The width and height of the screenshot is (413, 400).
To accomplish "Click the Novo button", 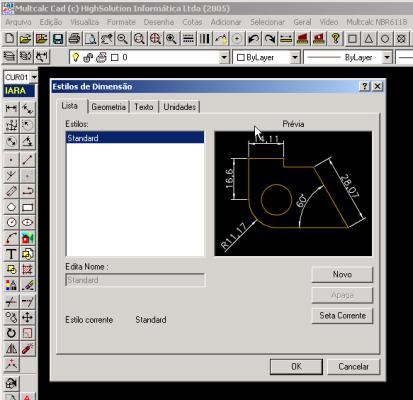I will (x=342, y=274).
